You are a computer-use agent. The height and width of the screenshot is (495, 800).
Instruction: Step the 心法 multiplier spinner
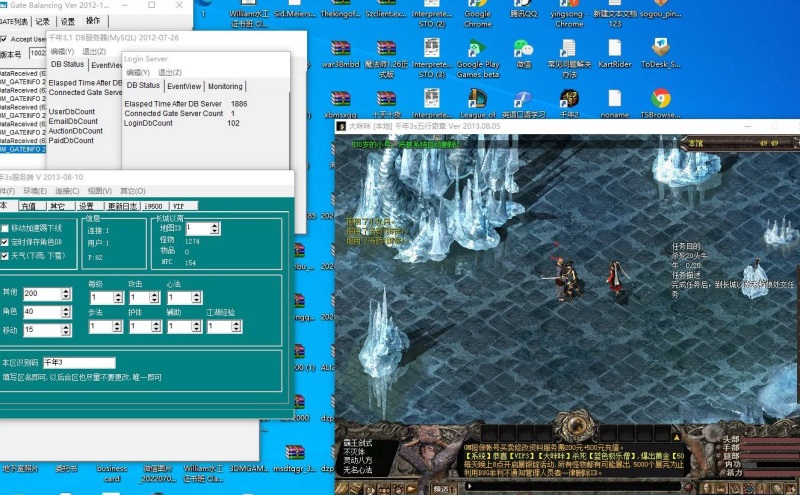[196, 297]
